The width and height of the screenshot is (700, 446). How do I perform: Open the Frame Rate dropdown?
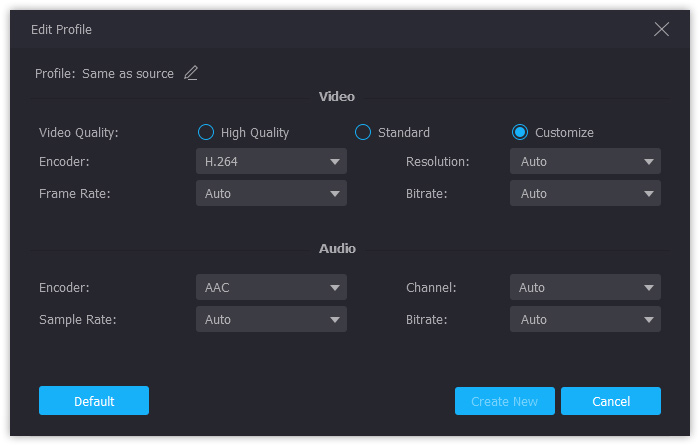271,193
